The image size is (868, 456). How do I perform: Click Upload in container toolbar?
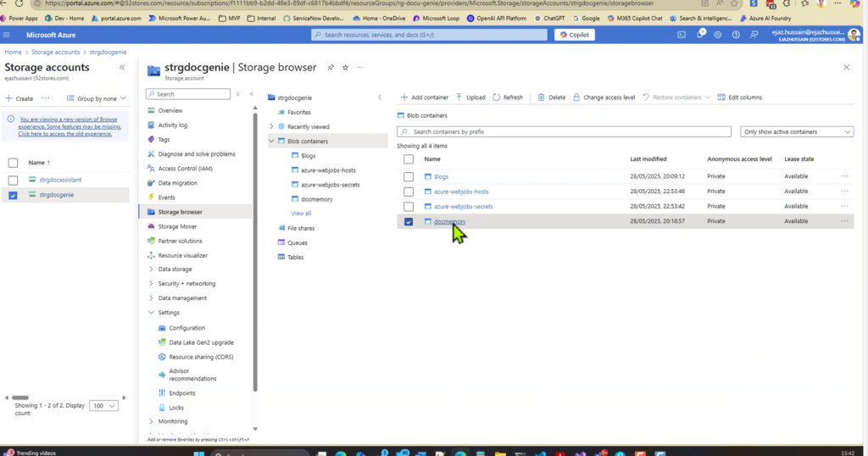tap(470, 97)
